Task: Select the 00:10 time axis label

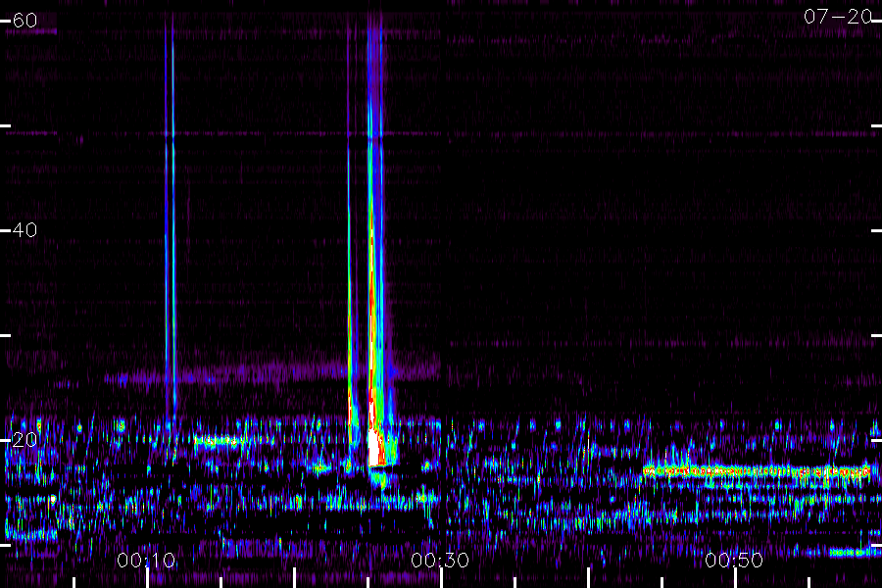Action: (x=146, y=561)
